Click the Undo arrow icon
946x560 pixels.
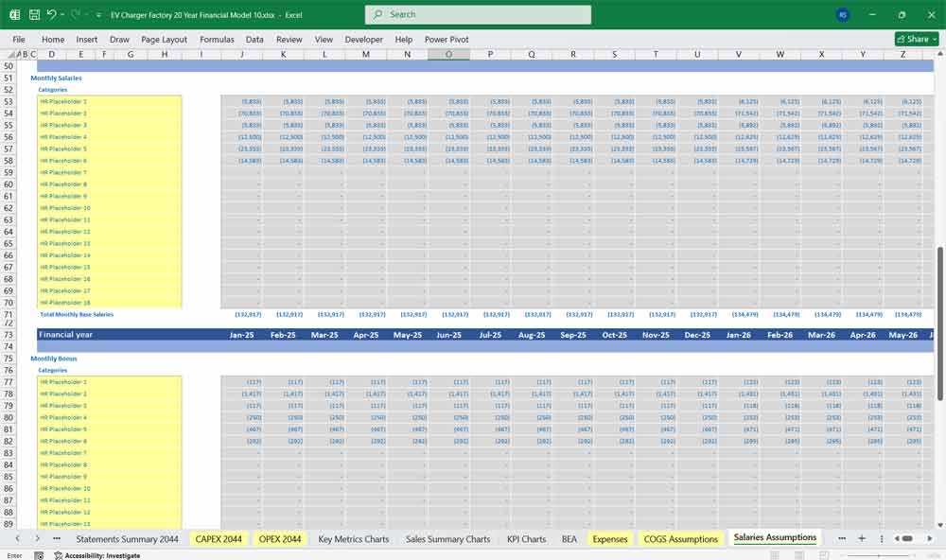pyautogui.click(x=52, y=15)
